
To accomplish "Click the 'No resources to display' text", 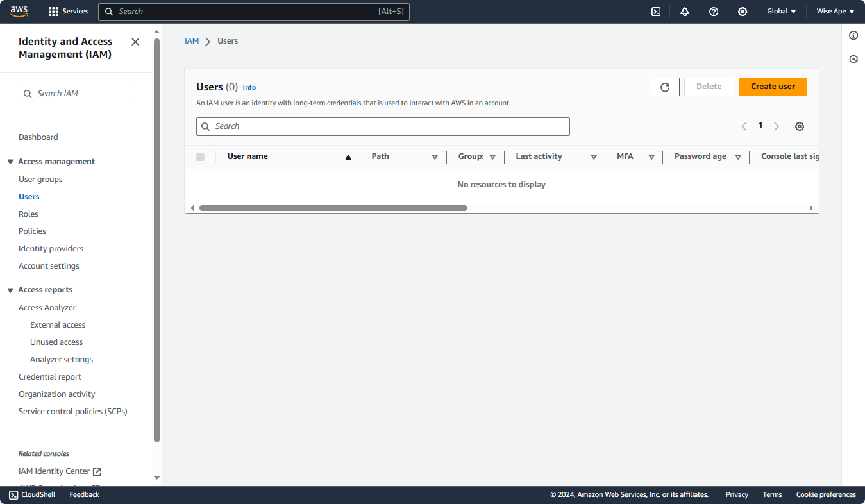I will click(501, 185).
